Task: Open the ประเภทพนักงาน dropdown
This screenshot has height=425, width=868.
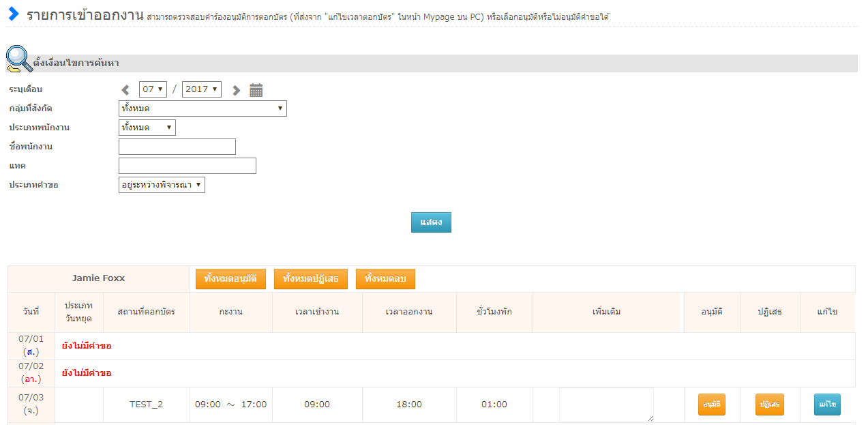Action: (x=147, y=128)
